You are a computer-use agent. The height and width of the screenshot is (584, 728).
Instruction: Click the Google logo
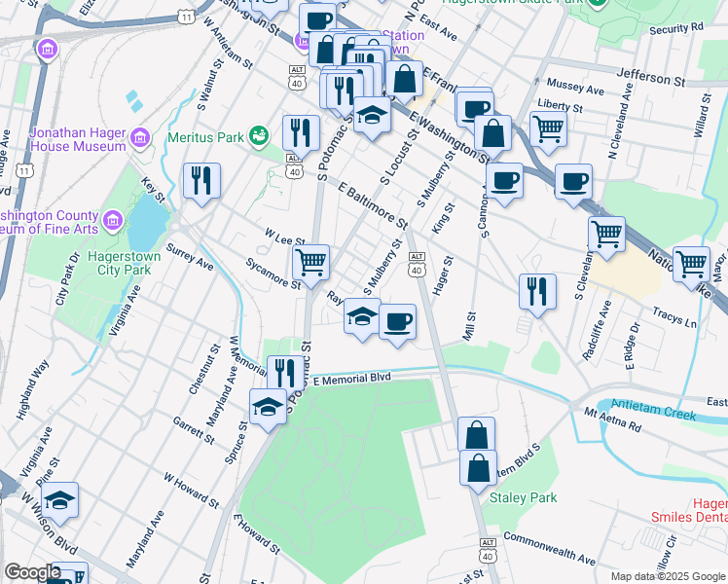[32, 572]
